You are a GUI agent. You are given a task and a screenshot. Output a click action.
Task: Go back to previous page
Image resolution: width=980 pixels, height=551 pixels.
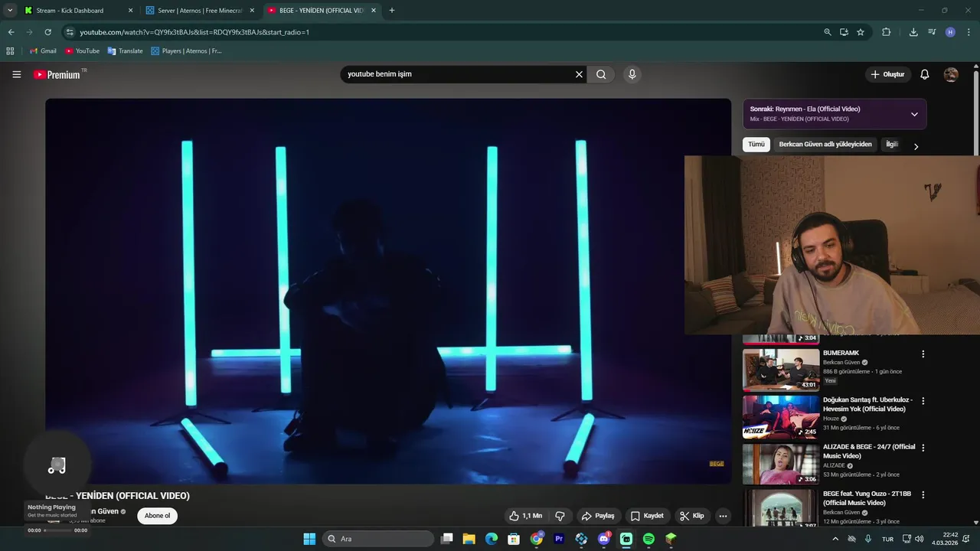11,32
